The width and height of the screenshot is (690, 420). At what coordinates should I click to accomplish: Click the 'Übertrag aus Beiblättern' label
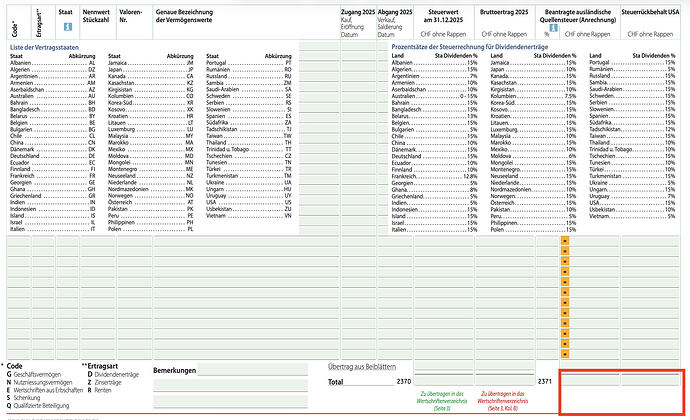[362, 367]
